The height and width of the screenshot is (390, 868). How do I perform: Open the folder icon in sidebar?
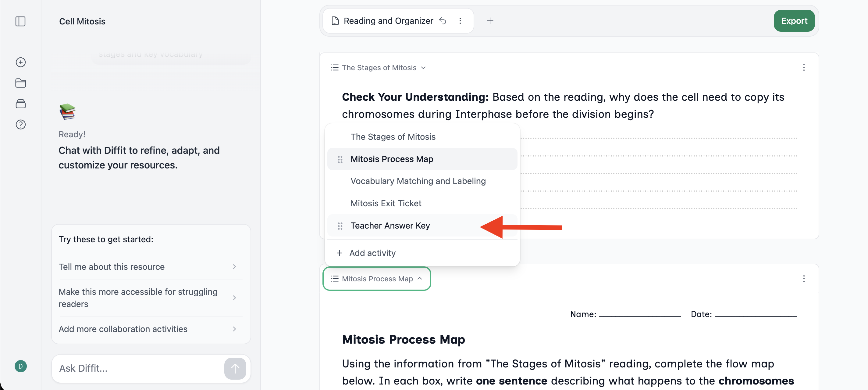click(20, 83)
